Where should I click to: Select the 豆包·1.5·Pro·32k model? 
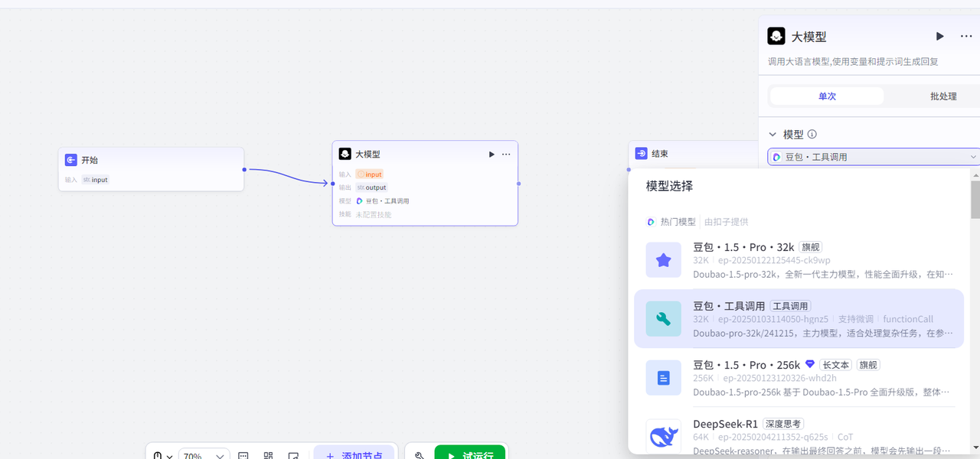click(x=799, y=260)
